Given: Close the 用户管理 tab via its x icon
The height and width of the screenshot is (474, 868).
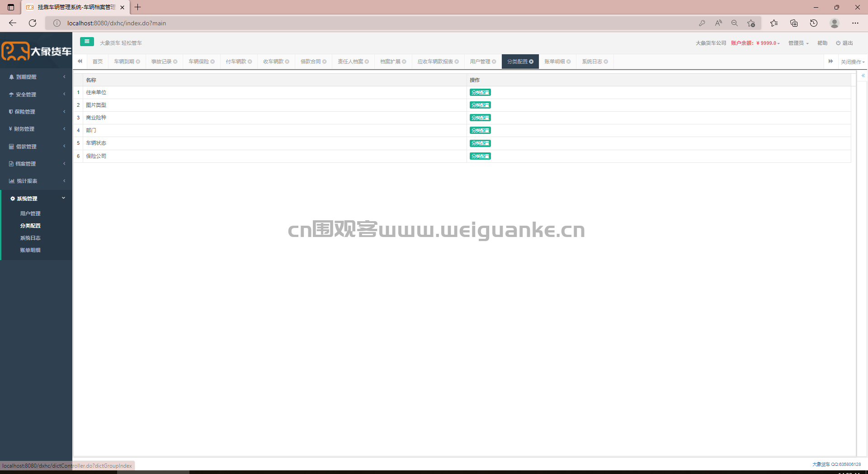Looking at the screenshot, I should (494, 62).
